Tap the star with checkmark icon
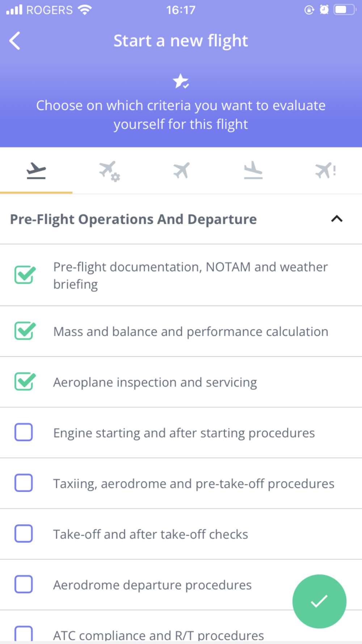362x644 pixels. 181,81
